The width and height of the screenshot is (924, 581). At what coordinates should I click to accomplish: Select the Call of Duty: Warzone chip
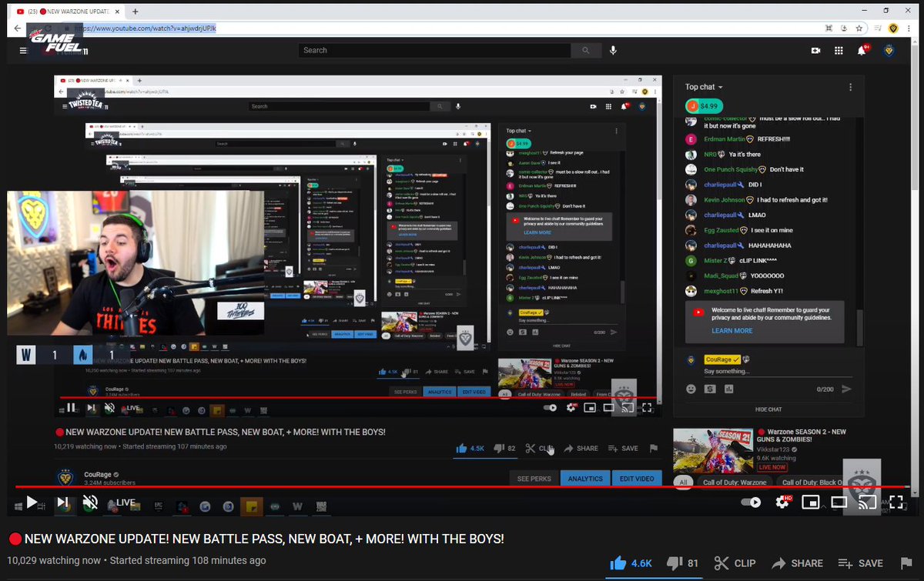coord(734,482)
